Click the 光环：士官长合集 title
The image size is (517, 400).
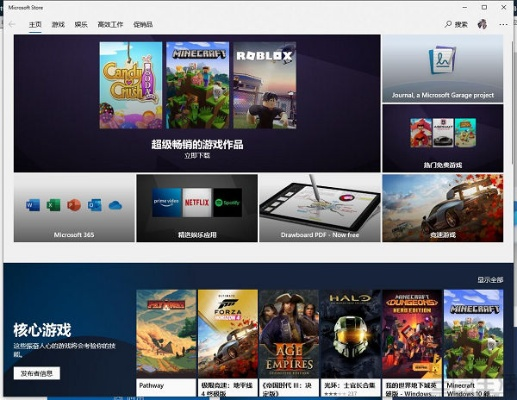(350, 385)
